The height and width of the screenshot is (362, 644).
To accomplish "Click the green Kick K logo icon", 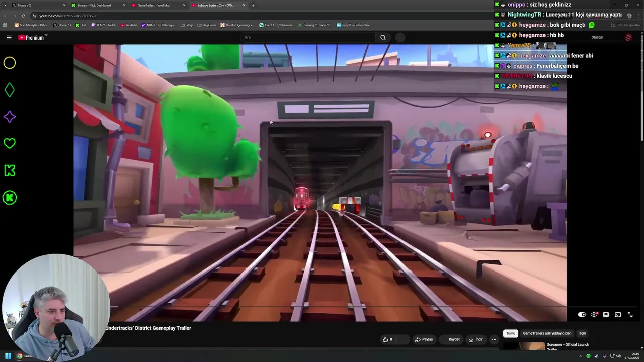I will tap(10, 170).
